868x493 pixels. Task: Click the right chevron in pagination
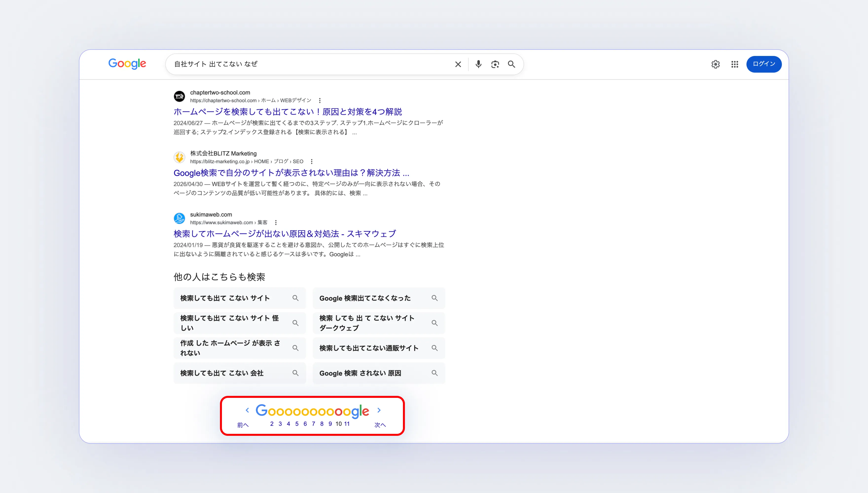point(379,410)
